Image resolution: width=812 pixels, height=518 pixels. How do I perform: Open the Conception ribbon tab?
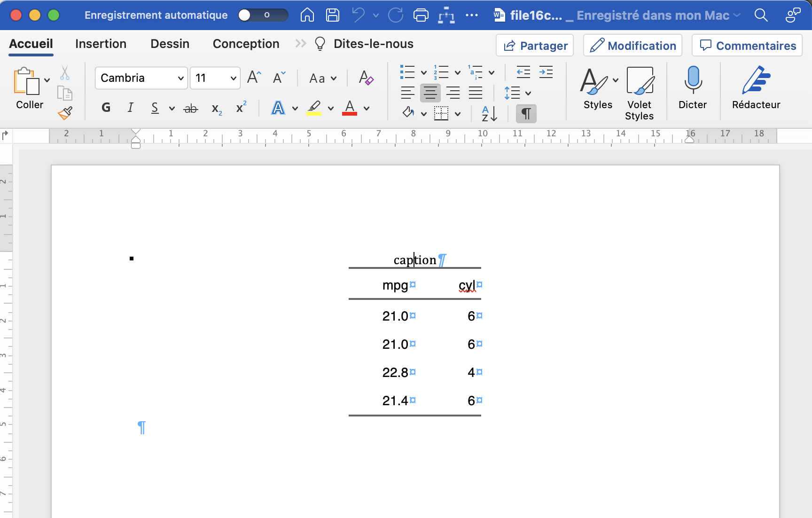[x=246, y=44]
